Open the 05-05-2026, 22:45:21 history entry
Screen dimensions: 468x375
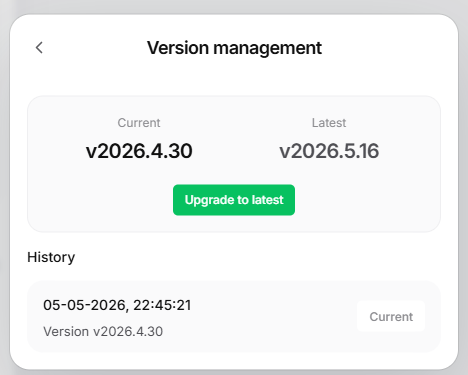pyautogui.click(x=234, y=317)
